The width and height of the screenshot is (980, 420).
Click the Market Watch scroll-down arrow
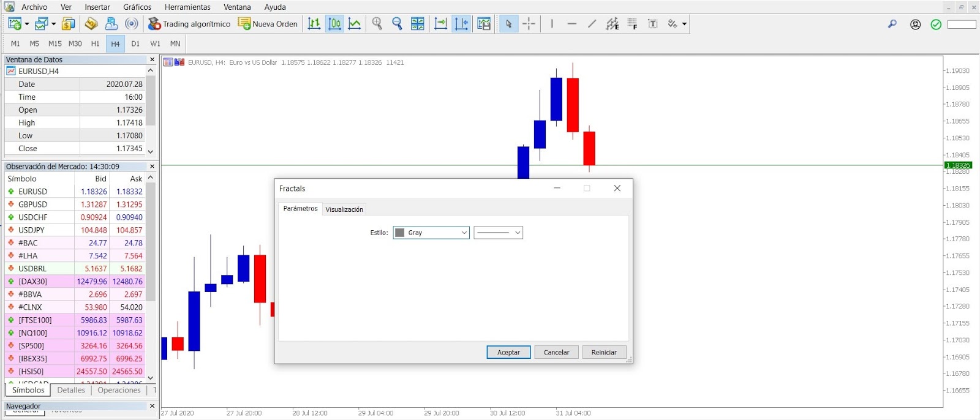click(151, 378)
